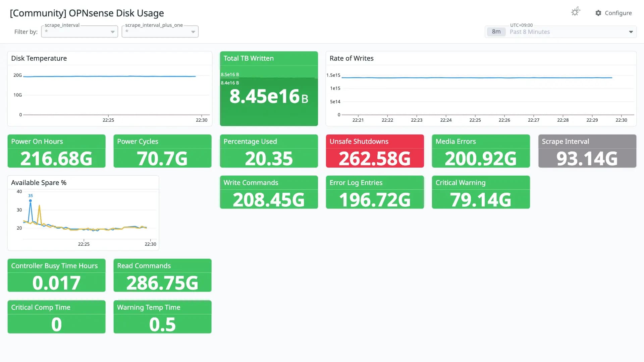The width and height of the screenshot is (644, 362).
Task: Open the Configure settings
Action: [x=613, y=13]
